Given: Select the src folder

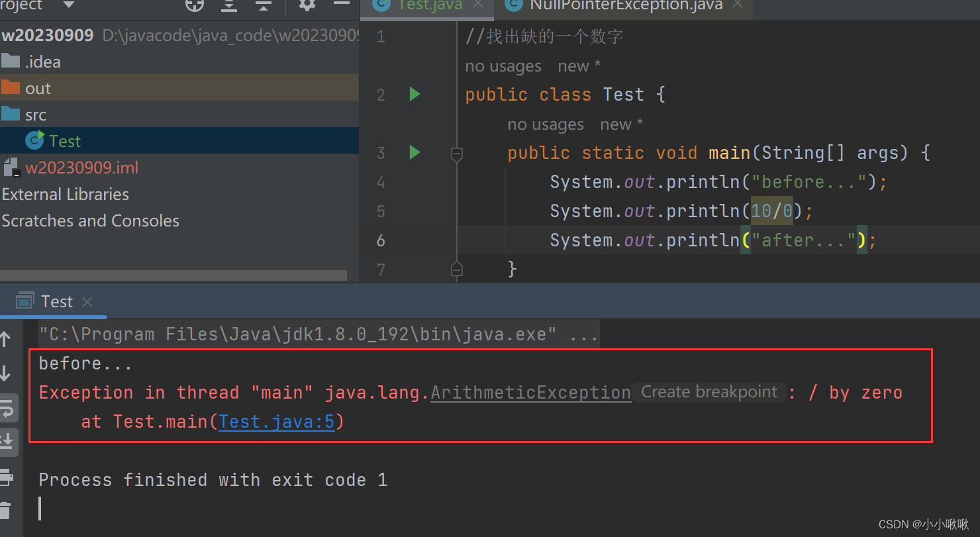Looking at the screenshot, I should (x=179, y=115).
